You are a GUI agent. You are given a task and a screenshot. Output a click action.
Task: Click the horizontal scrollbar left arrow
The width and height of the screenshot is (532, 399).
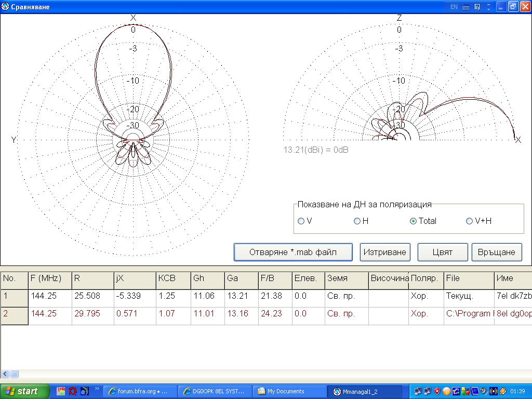5,374
